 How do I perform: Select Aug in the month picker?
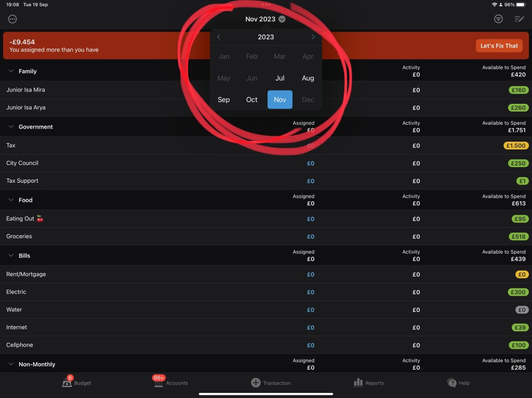(308, 78)
